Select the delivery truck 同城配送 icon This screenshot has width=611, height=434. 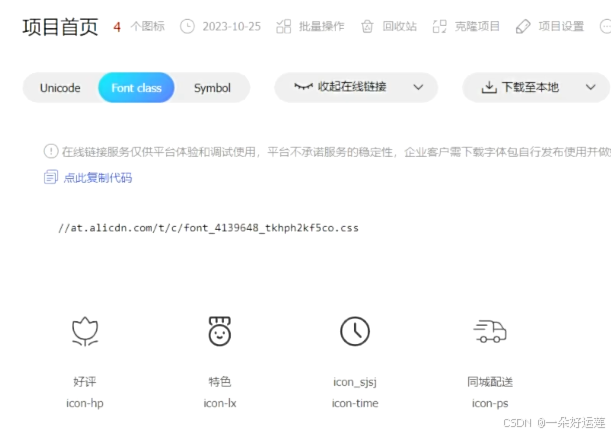coord(490,332)
